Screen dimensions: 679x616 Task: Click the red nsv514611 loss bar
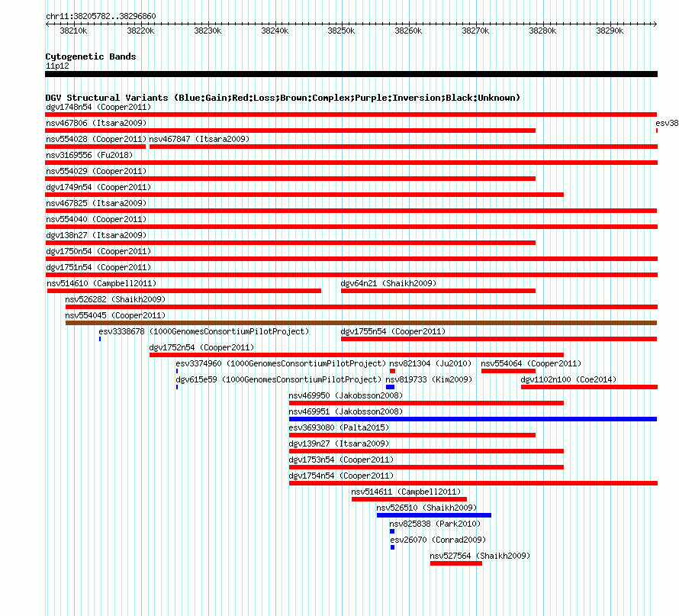(409, 499)
